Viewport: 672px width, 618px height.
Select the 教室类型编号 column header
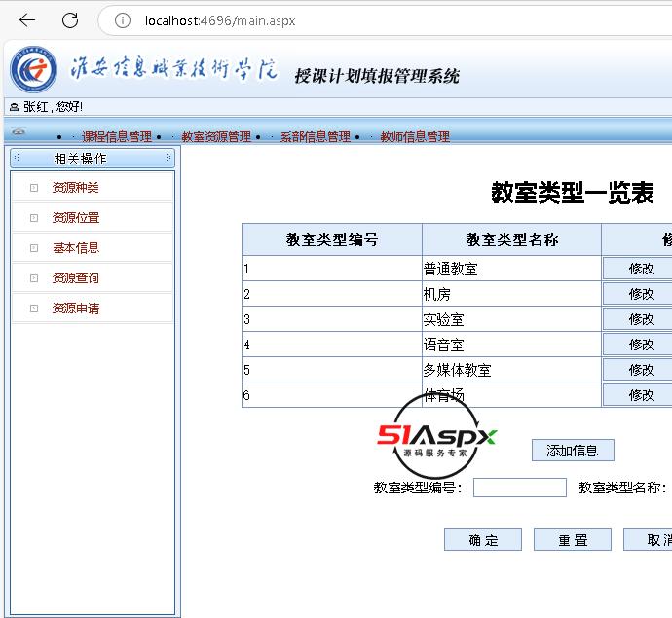click(x=332, y=239)
